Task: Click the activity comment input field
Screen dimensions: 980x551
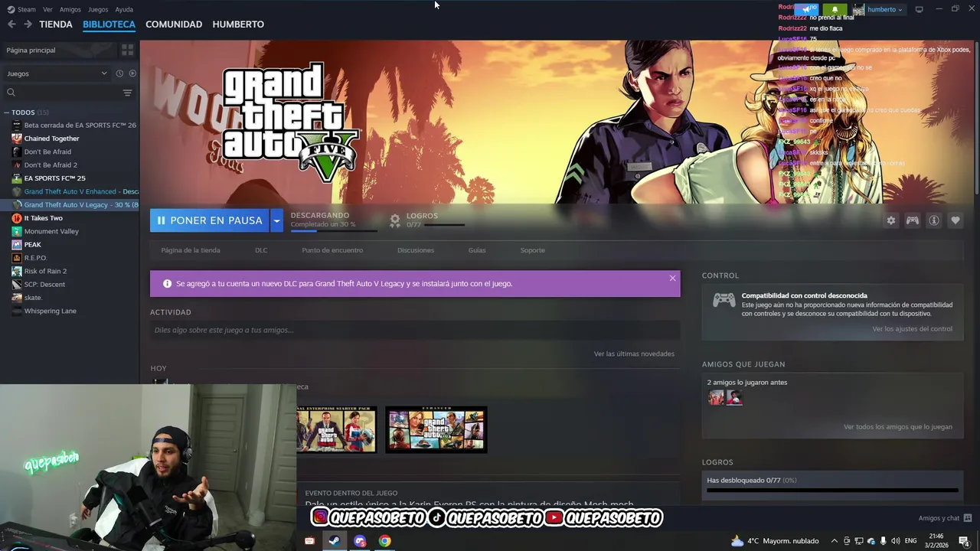Action: 415,330
